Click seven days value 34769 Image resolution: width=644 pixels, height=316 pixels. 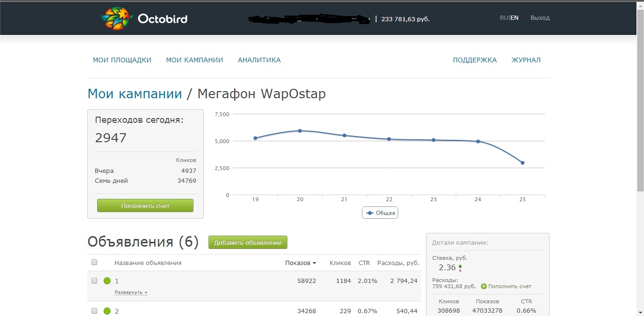pos(187,181)
